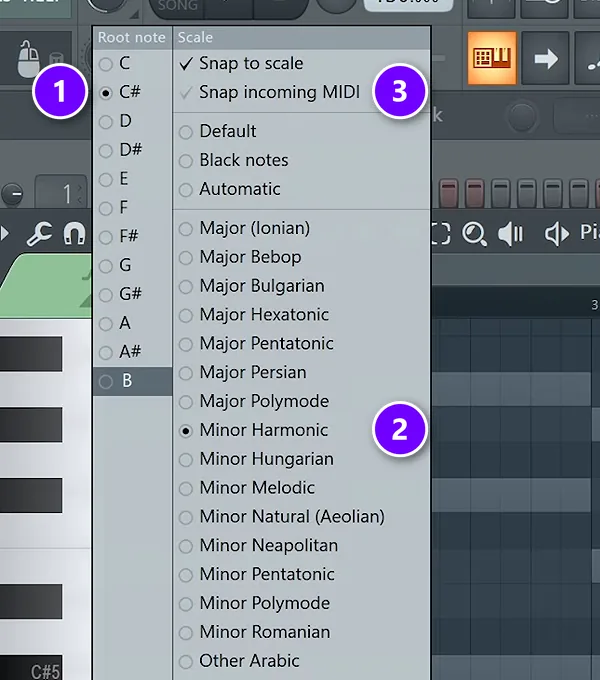The image size is (600, 680).
Task: Click the C#5 piano key
Action: pos(31,668)
